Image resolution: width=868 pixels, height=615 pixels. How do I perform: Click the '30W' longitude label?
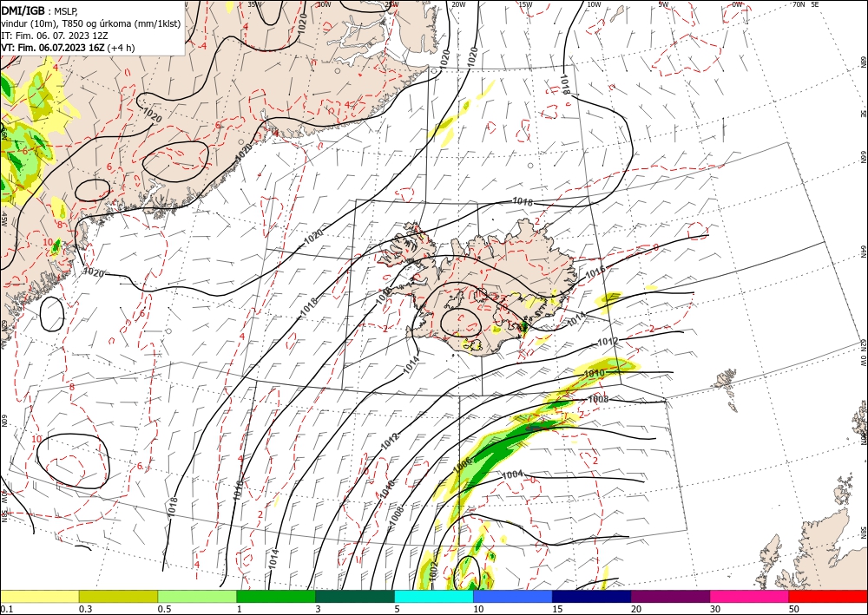(x=324, y=4)
